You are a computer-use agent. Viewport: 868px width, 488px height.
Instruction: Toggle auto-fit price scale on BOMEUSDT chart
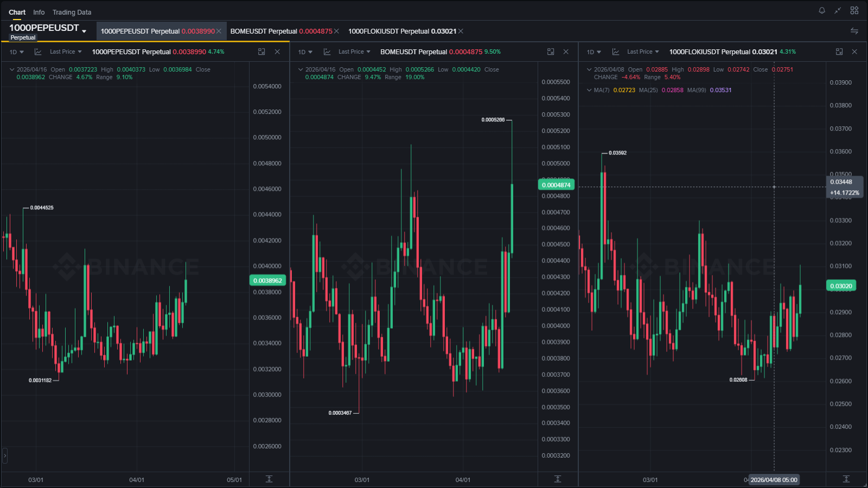[x=558, y=479]
